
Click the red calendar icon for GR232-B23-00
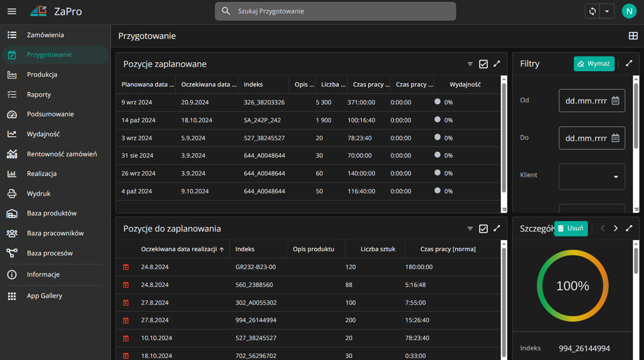(x=126, y=267)
